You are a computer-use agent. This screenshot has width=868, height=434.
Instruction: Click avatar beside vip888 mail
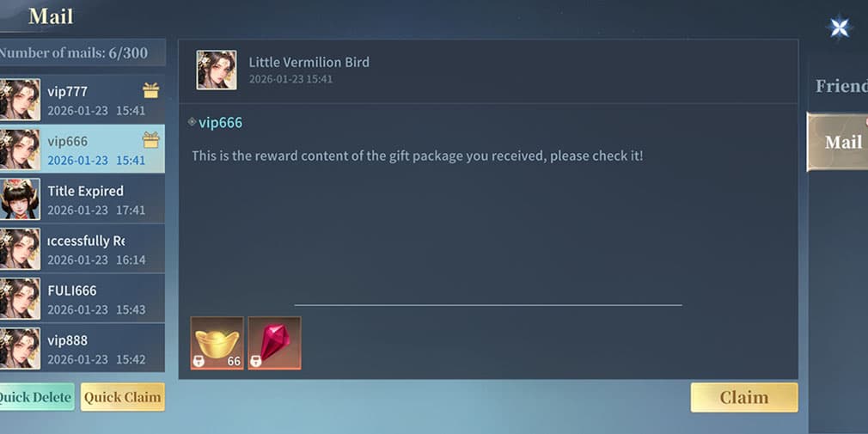coord(20,348)
